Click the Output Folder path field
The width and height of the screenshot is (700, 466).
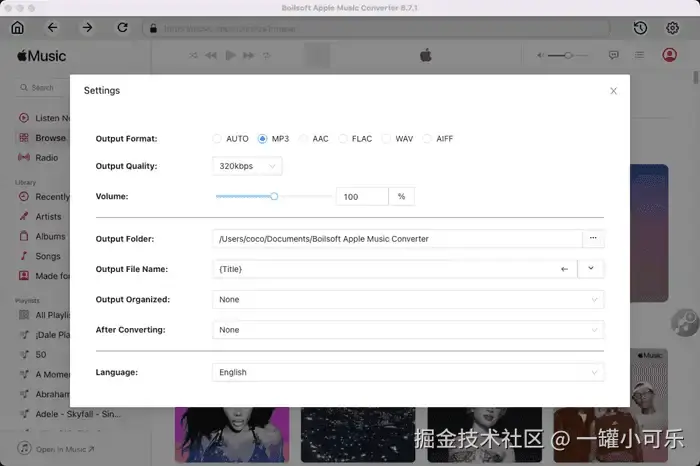[397, 239]
